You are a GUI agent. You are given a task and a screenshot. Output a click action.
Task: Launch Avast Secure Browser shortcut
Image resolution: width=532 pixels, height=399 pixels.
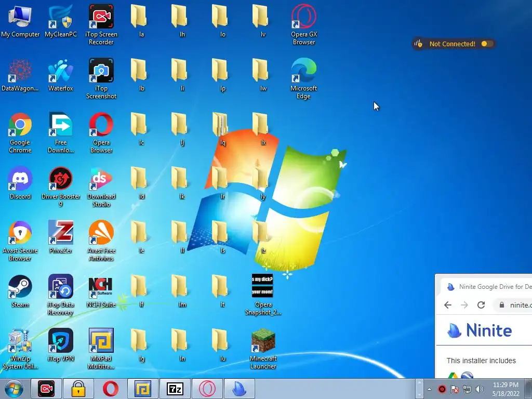(x=20, y=241)
